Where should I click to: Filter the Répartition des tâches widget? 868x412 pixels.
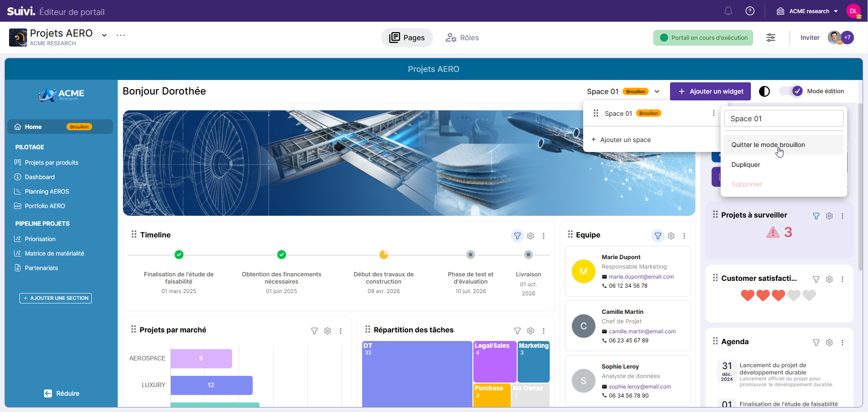point(517,331)
